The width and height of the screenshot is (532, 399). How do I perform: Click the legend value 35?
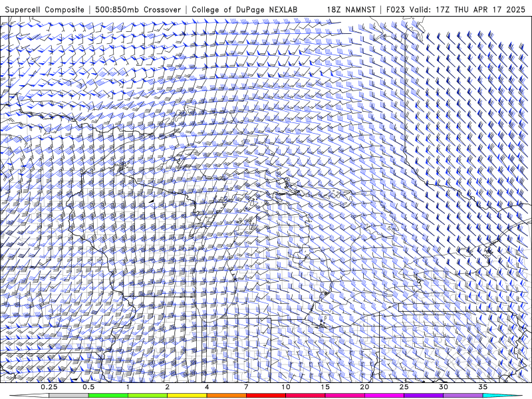483,387
